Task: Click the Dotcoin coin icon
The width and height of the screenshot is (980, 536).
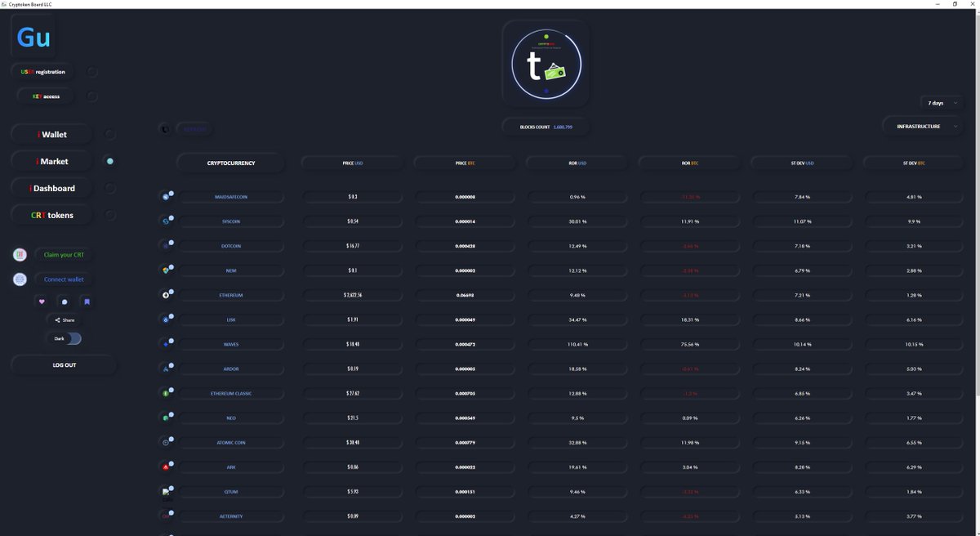Action: pos(167,245)
